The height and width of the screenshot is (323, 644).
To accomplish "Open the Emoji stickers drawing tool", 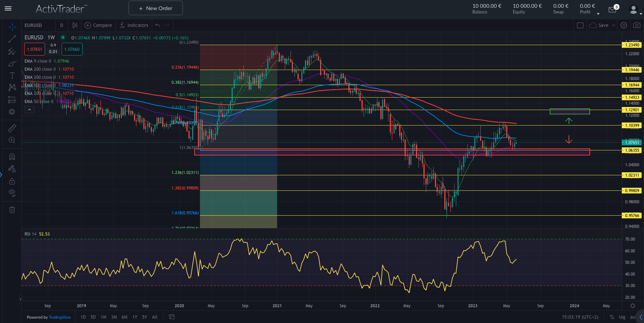I will (x=12, y=112).
